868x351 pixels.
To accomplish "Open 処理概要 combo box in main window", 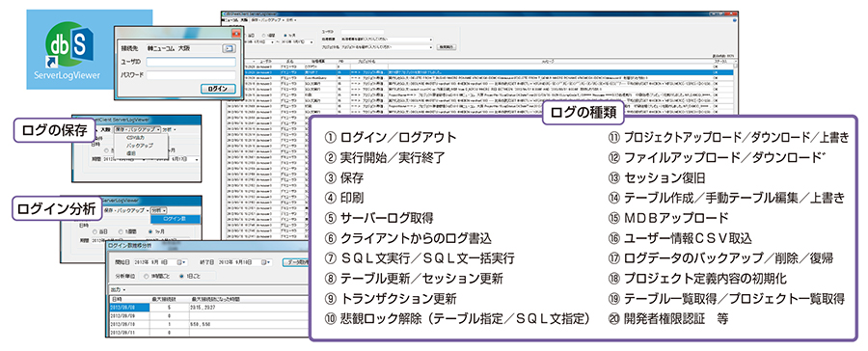I will pos(388,40).
